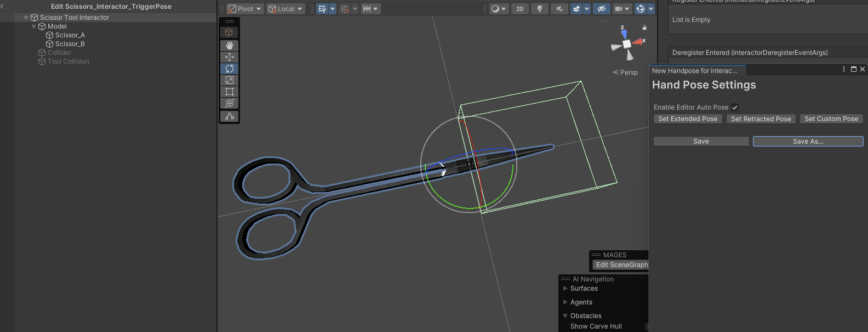
Task: Toggle 2D view mode
Action: point(520,9)
